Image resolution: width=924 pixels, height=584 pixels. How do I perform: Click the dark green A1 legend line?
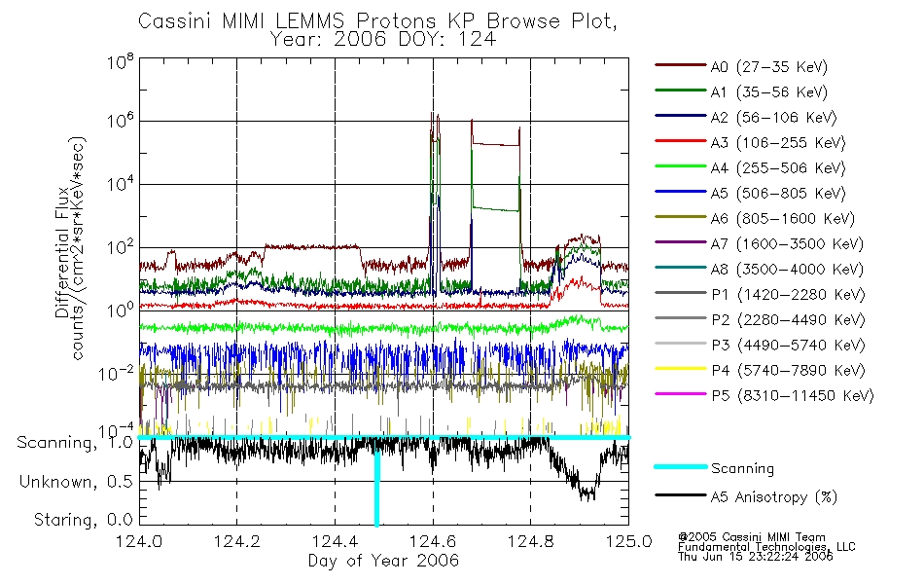click(x=681, y=91)
